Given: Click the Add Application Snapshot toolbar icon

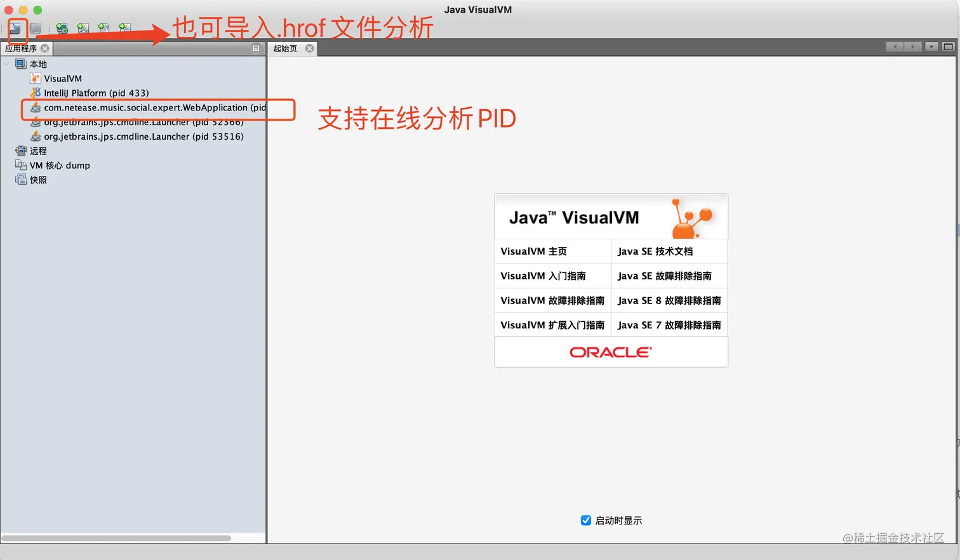Looking at the screenshot, I should [125, 29].
